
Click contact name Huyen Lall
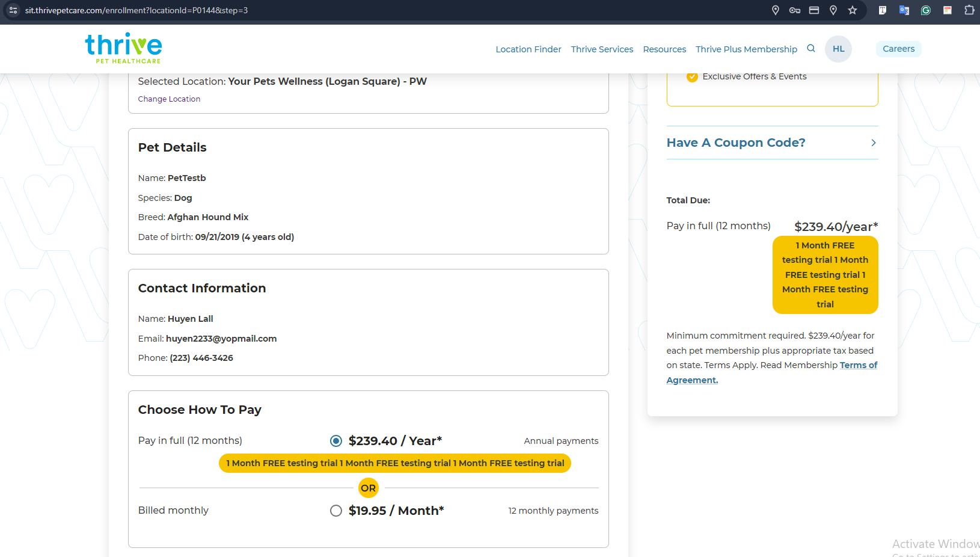(x=191, y=319)
